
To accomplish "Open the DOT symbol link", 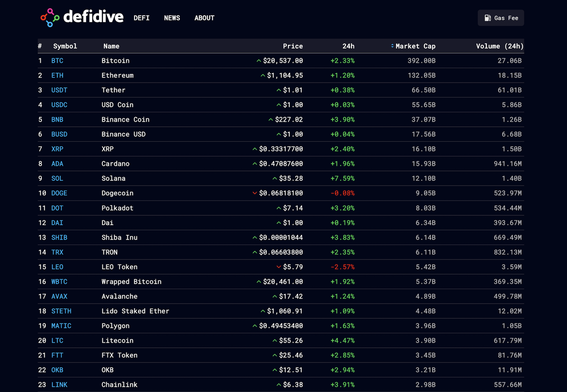I will click(x=57, y=208).
